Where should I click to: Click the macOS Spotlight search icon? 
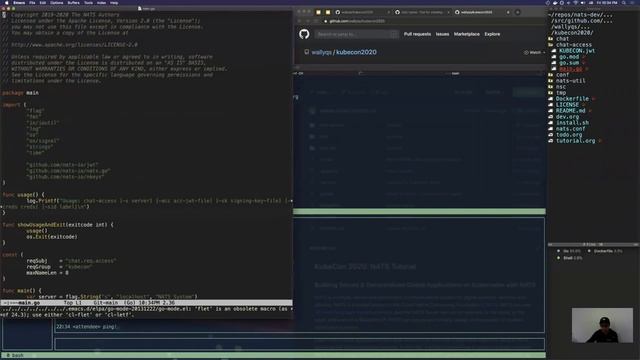point(624,2)
